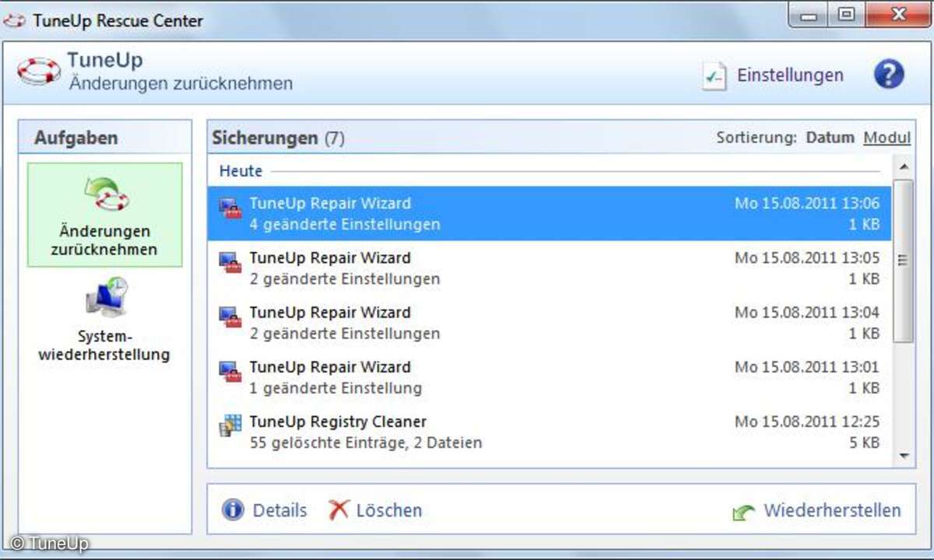Click the Aufgaben panel heading
Image resolution: width=934 pixels, height=560 pixels.
[x=76, y=138]
